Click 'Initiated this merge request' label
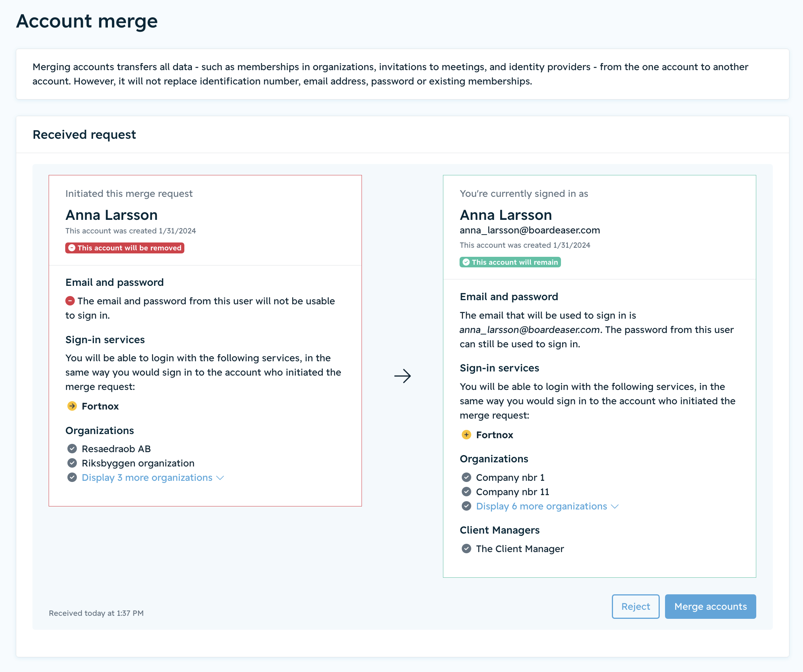Image resolution: width=803 pixels, height=672 pixels. tap(129, 193)
